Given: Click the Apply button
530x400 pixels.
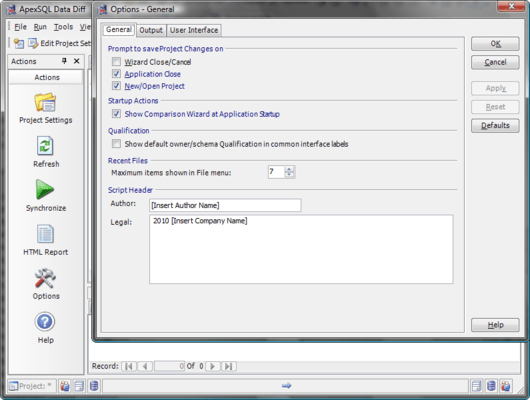Looking at the screenshot, I should click(x=495, y=88).
